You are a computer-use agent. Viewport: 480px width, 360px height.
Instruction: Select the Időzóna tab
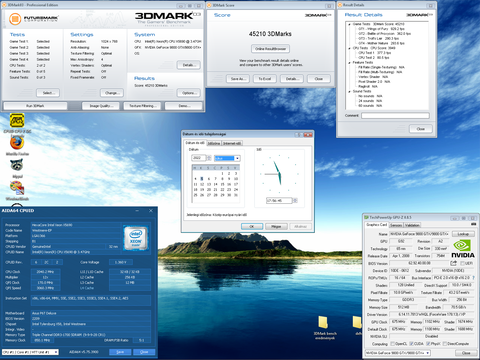click(x=214, y=143)
